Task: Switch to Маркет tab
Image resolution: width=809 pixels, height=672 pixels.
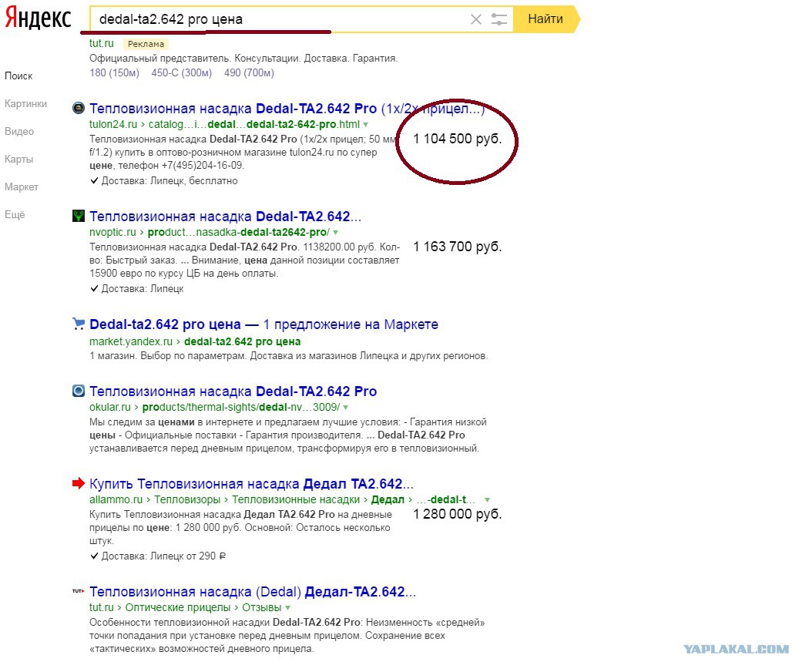Action: pyautogui.click(x=22, y=186)
